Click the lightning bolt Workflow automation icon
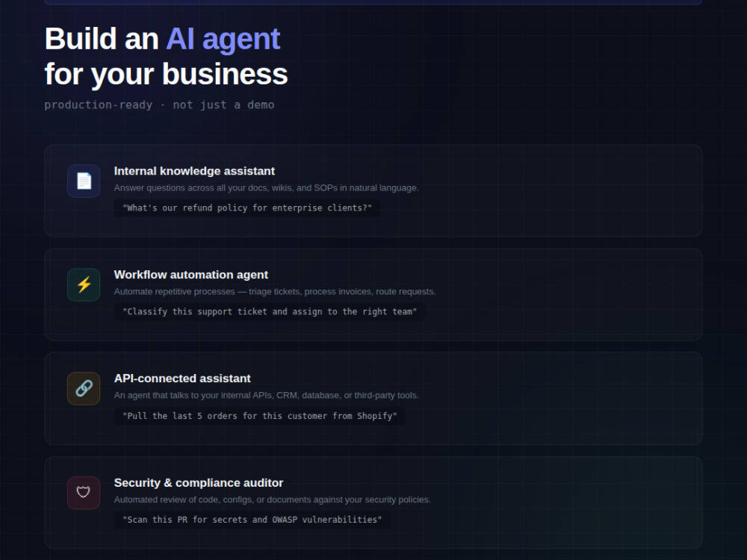 pyautogui.click(x=84, y=284)
